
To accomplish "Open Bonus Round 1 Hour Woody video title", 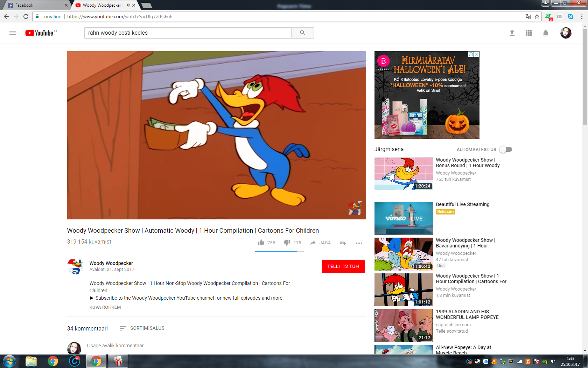I will (468, 163).
